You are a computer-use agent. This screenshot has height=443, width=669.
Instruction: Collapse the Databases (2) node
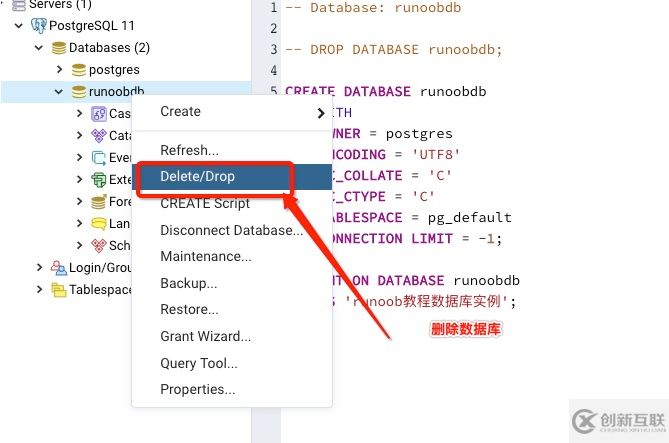point(39,48)
